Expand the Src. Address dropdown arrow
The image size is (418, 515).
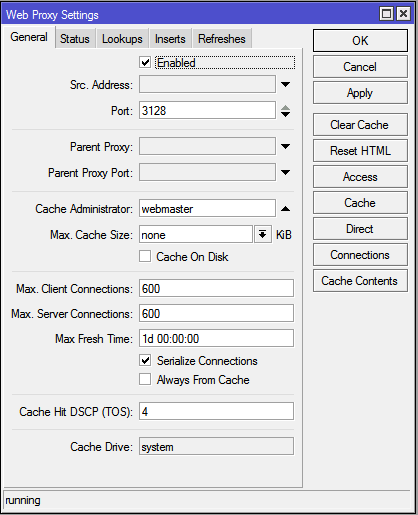[x=285, y=85]
